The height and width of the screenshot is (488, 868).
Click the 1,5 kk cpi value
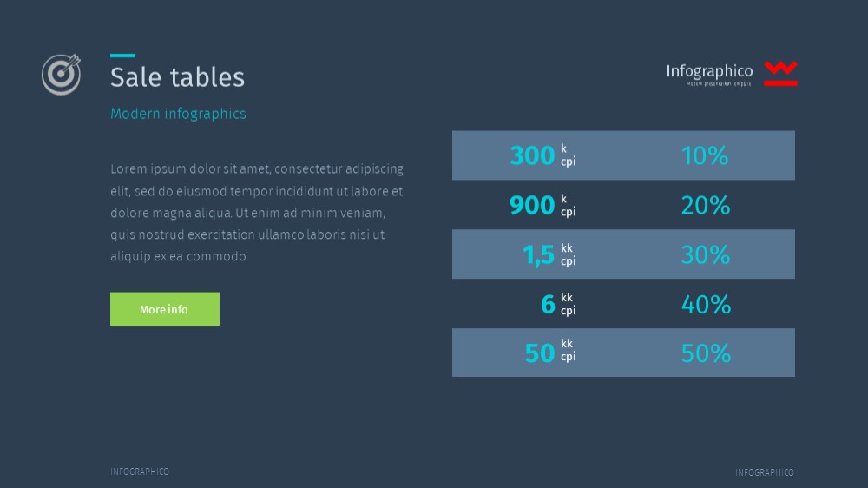[549, 254]
